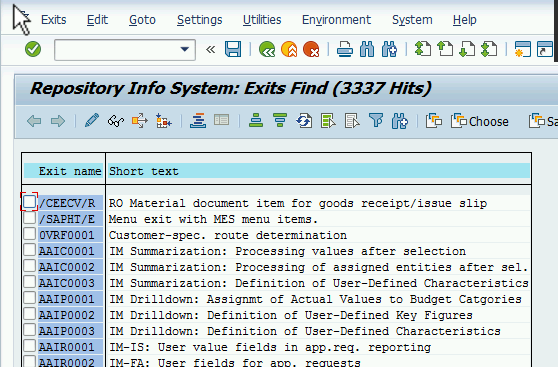The image size is (558, 367).
Task: Collapse the command field with double-arrow icon
Action: pyautogui.click(x=211, y=49)
